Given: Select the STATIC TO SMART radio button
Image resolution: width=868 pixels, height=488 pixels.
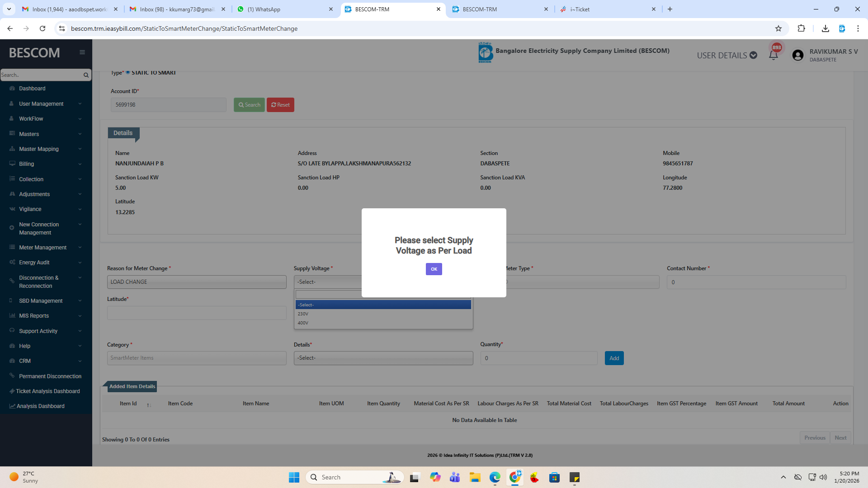Looking at the screenshot, I should (128, 72).
